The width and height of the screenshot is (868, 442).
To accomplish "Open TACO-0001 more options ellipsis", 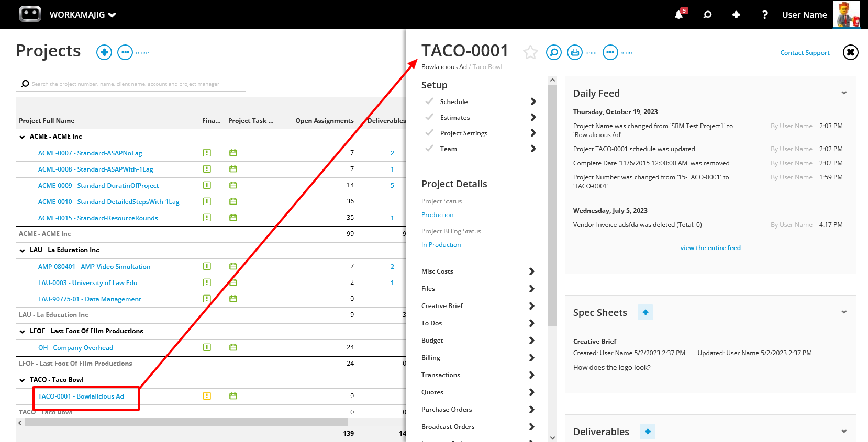I will coord(610,52).
